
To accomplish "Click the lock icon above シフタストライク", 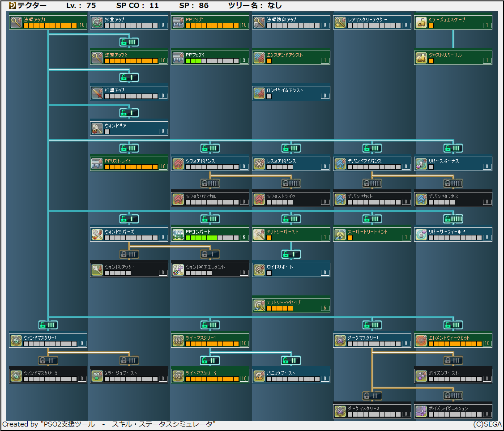I will pos(291,183).
